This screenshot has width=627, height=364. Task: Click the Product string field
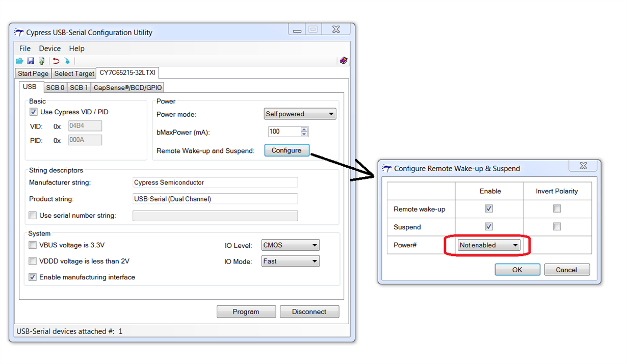[215, 199]
